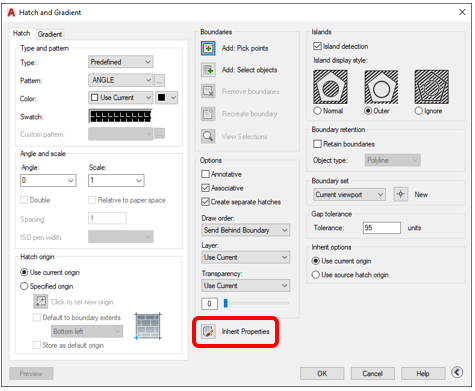Open the Transparency dropdown
This screenshot has width=475, height=391.
(x=246, y=286)
